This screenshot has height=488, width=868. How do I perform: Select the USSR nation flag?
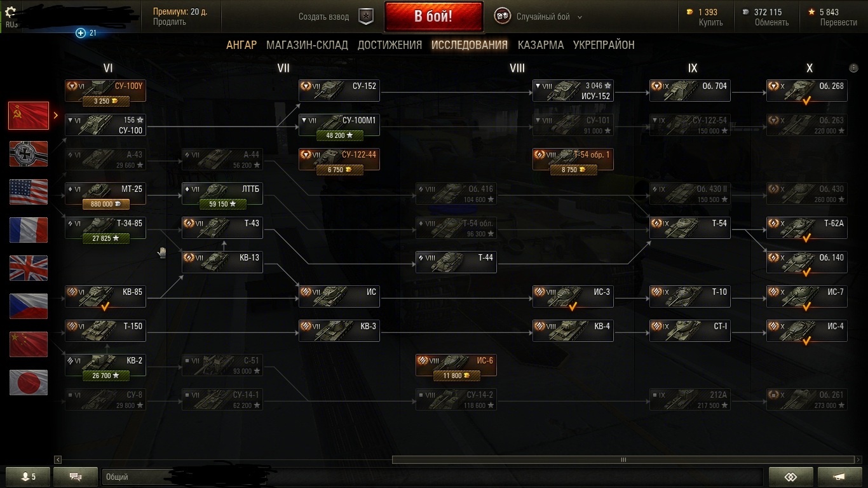pyautogui.click(x=29, y=116)
